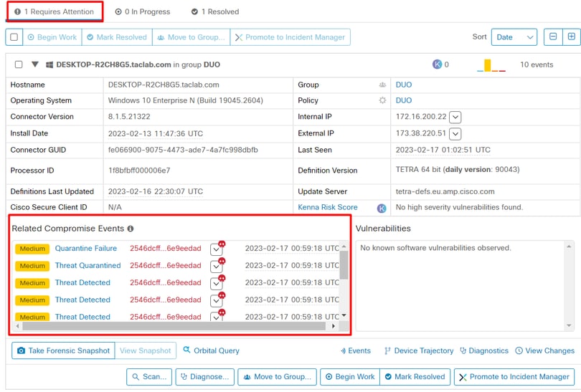Open the Events link
The image size is (581, 392).
coord(355,350)
